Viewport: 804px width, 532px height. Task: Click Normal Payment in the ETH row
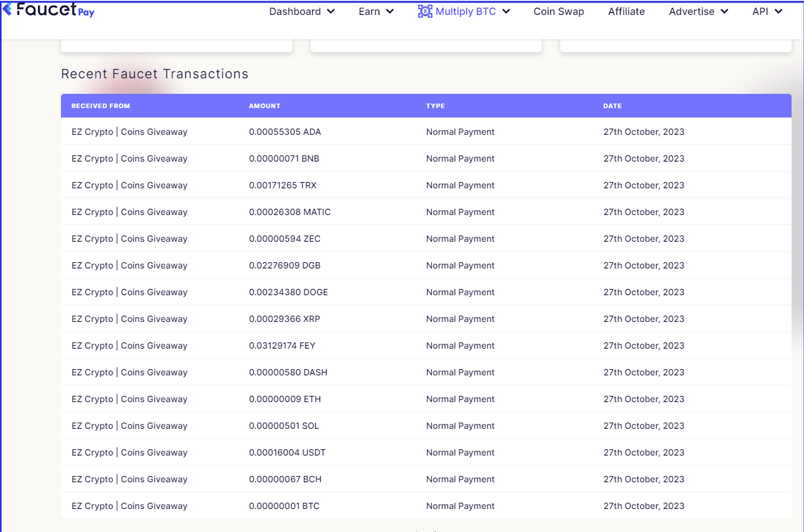(x=460, y=399)
